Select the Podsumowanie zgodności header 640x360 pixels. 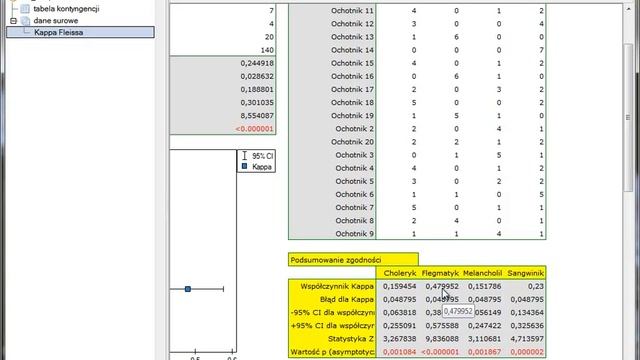click(x=353, y=260)
